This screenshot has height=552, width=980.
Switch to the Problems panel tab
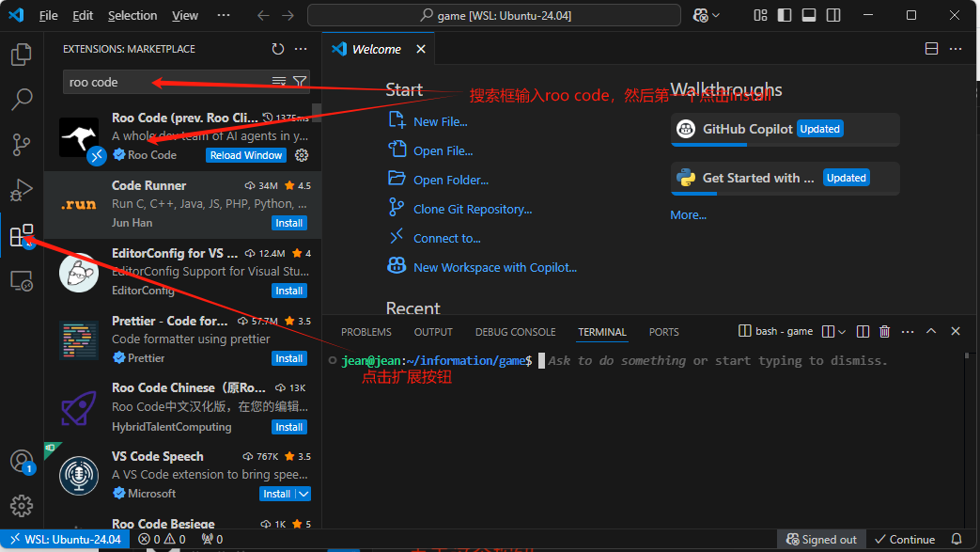tap(366, 332)
